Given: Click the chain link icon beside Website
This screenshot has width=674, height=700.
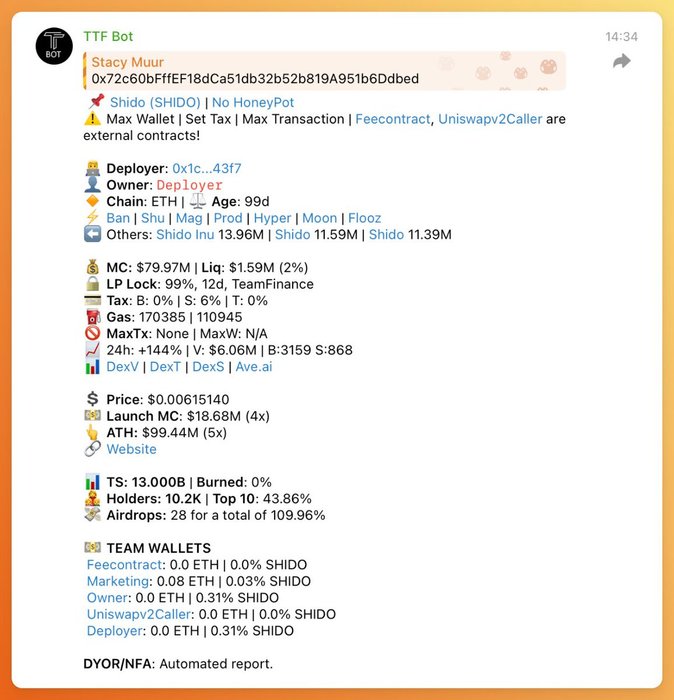Looking at the screenshot, I should tap(92, 449).
